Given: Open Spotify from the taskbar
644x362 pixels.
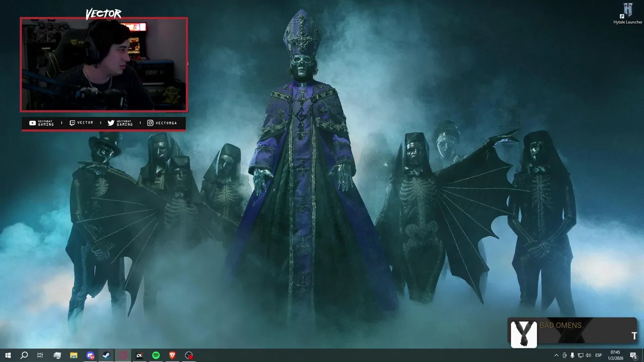Looking at the screenshot, I should coord(156,355).
